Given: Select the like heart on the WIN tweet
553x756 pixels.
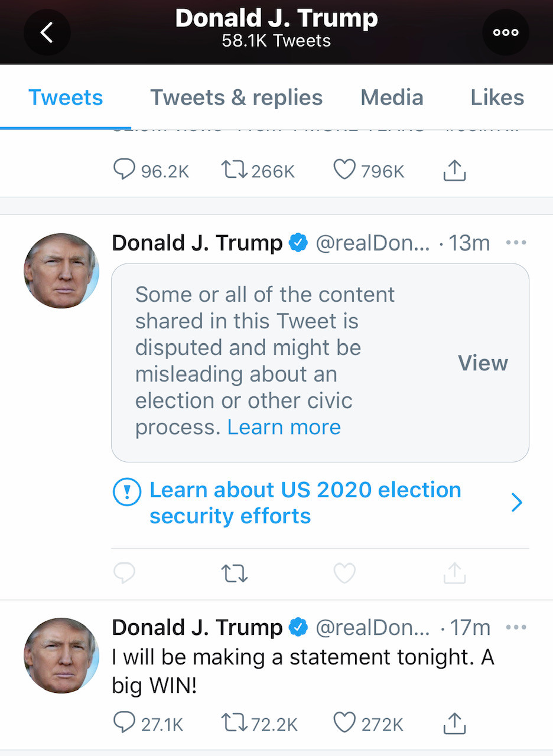Looking at the screenshot, I should tap(344, 723).
